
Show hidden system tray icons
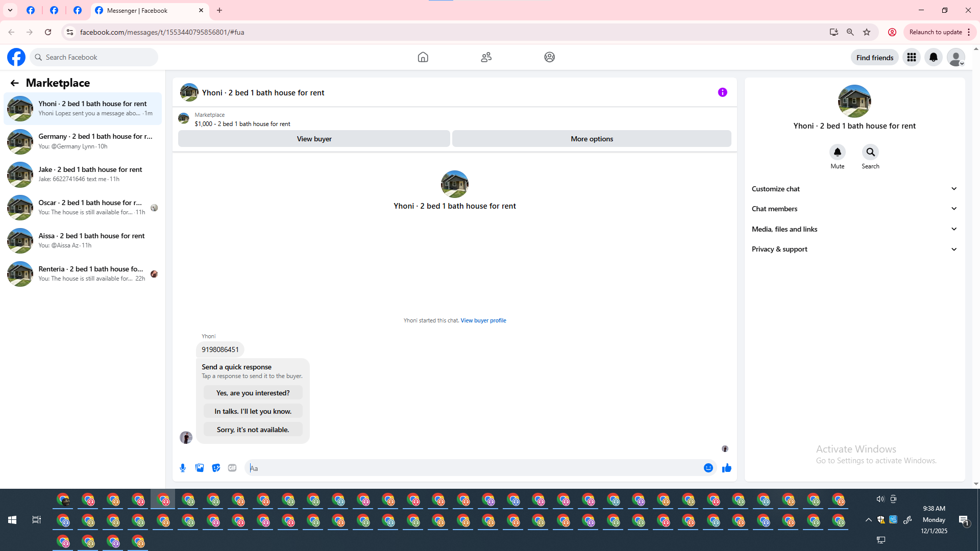(868, 520)
